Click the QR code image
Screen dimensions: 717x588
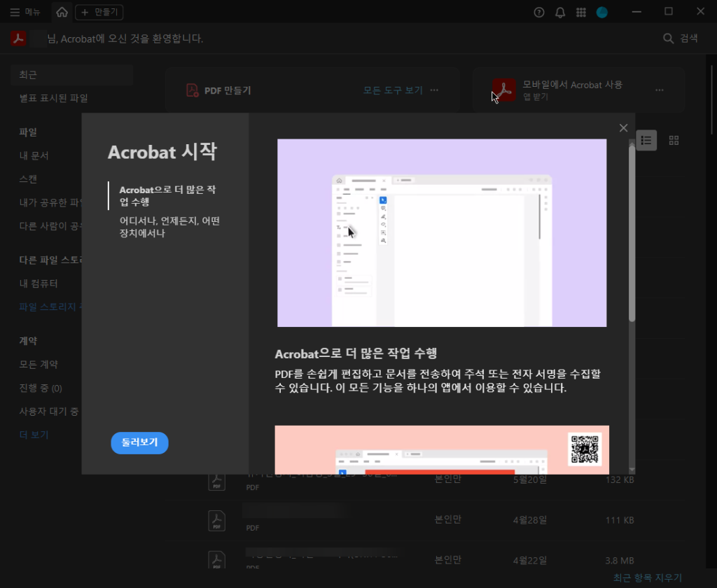[584, 449]
